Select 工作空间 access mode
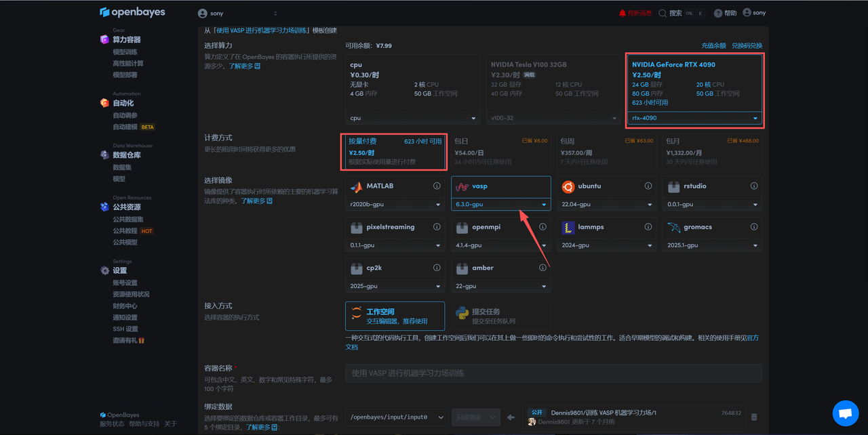The width and height of the screenshot is (868, 435). [x=395, y=316]
